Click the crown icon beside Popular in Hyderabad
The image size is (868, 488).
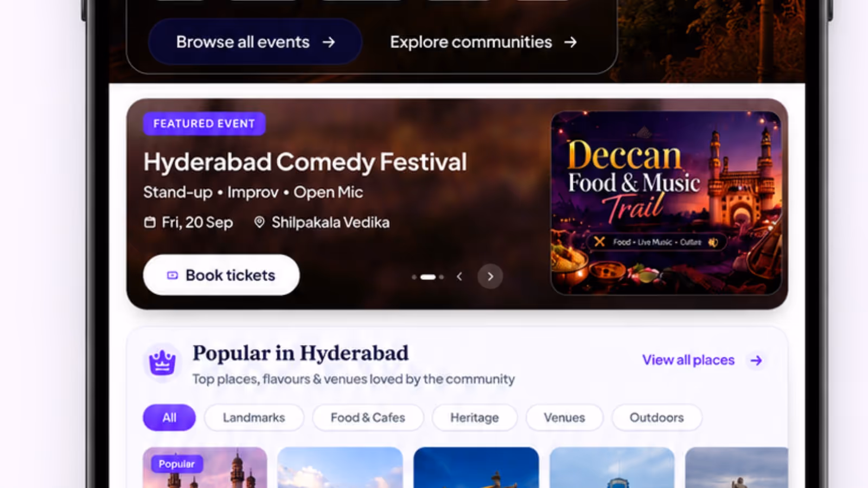click(162, 362)
